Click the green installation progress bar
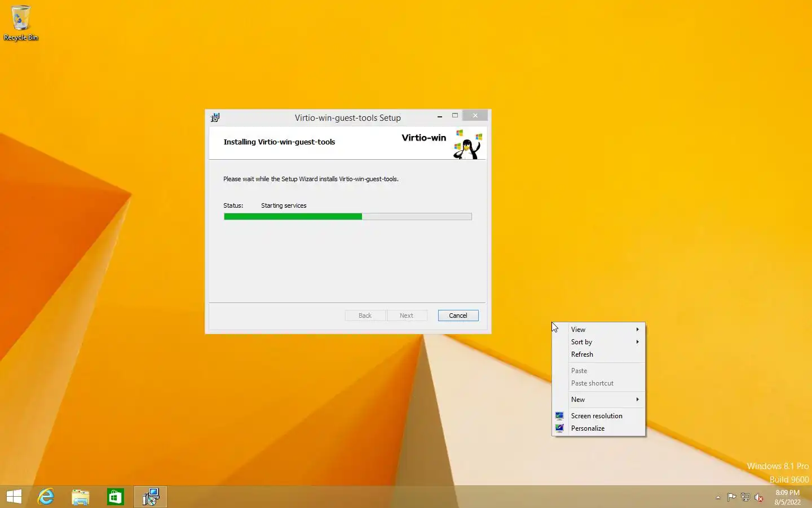 348,217
